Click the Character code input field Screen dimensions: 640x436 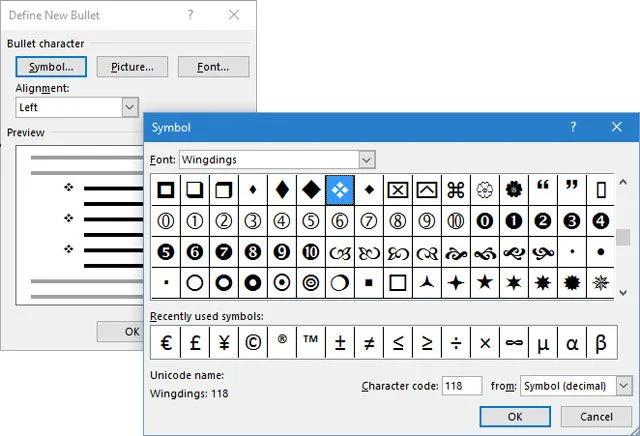click(462, 385)
